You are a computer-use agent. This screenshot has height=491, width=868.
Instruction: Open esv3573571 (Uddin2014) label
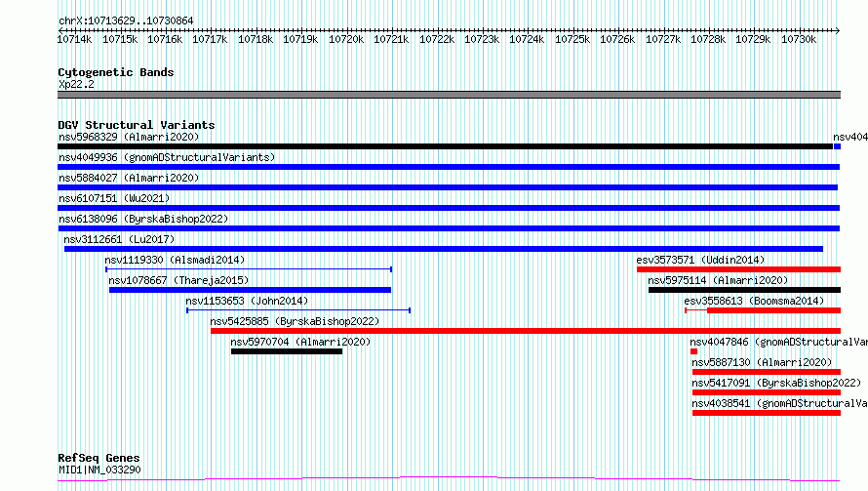[700, 260]
